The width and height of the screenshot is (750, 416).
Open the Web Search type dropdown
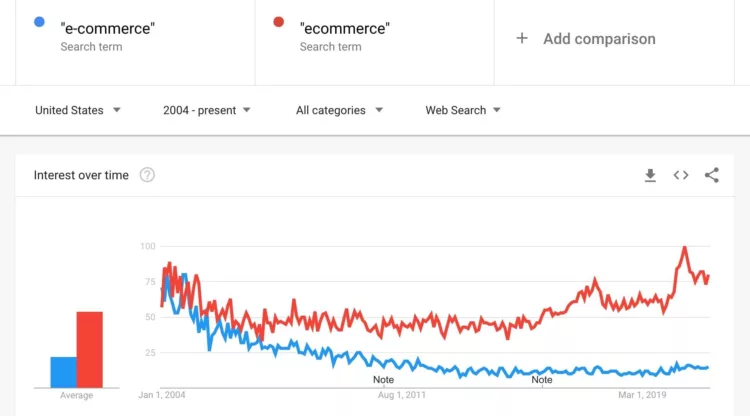click(463, 110)
